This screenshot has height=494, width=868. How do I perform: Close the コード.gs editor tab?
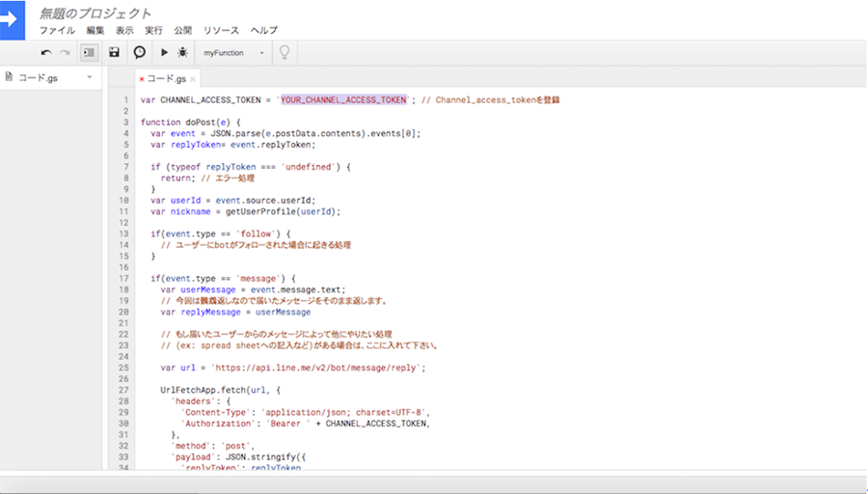pos(193,79)
